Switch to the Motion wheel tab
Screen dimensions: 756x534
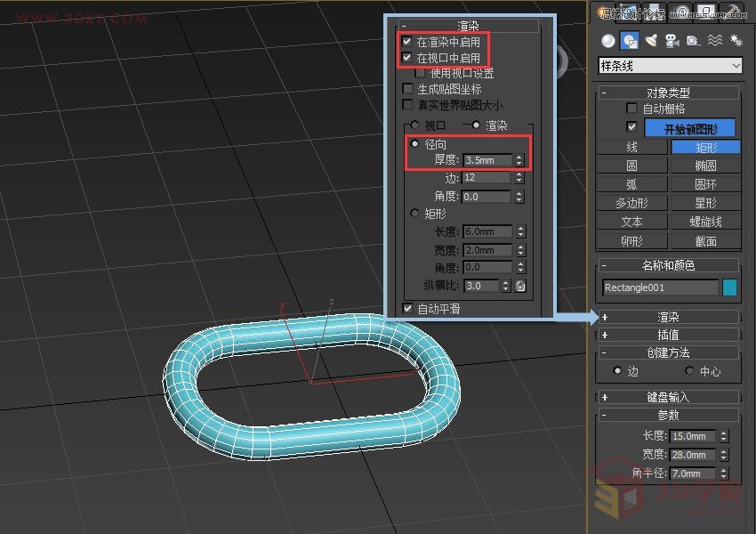coord(682,12)
